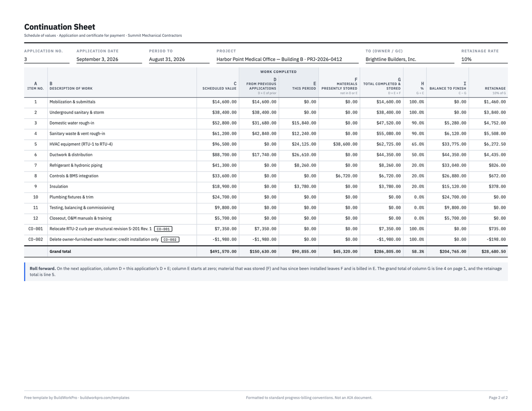Screen dimensions: 532x411
Task: Click the Retainage Rate field showing 10%
Action: click(x=485, y=59)
